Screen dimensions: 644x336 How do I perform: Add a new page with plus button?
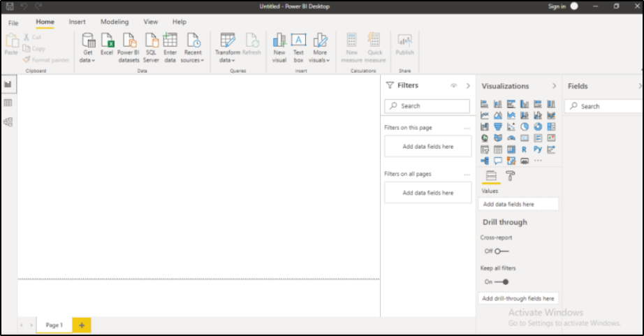(x=82, y=326)
